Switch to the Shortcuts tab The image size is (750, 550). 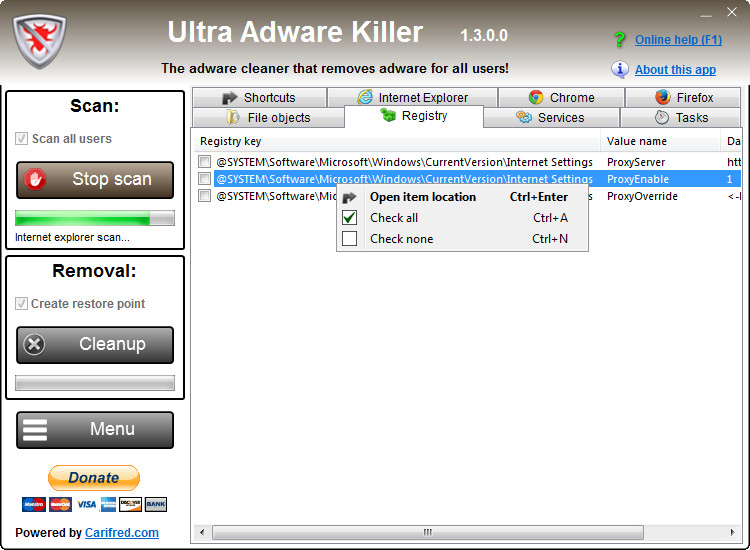260,97
